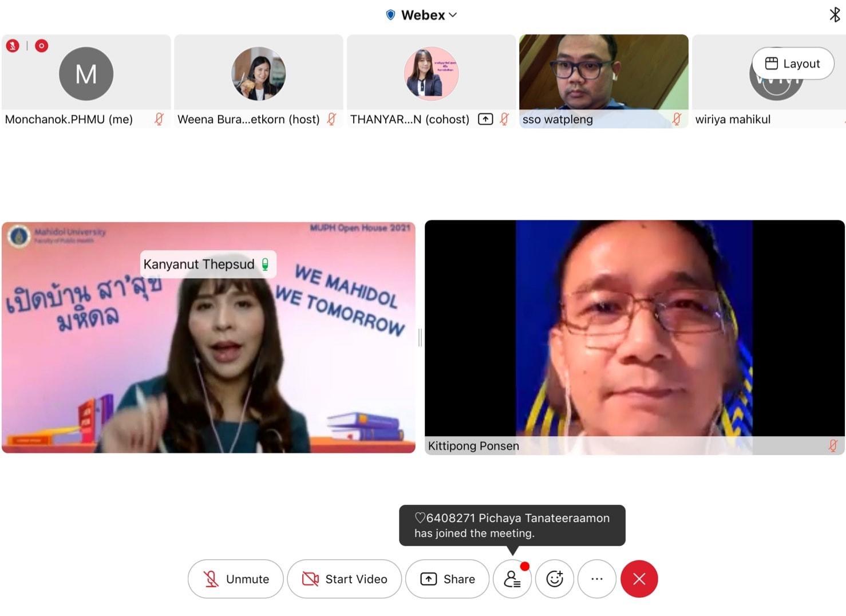Click the muted mic icon on THANYAR tile

(x=504, y=119)
